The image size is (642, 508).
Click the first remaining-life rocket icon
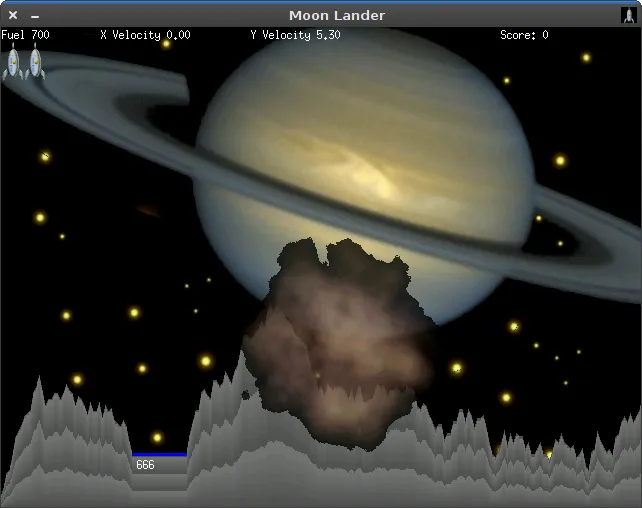click(x=13, y=61)
